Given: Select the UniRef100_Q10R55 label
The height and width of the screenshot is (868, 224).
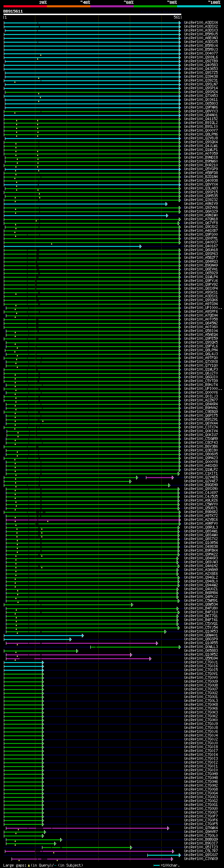Looking at the screenshot, I should click(x=201, y=643).
